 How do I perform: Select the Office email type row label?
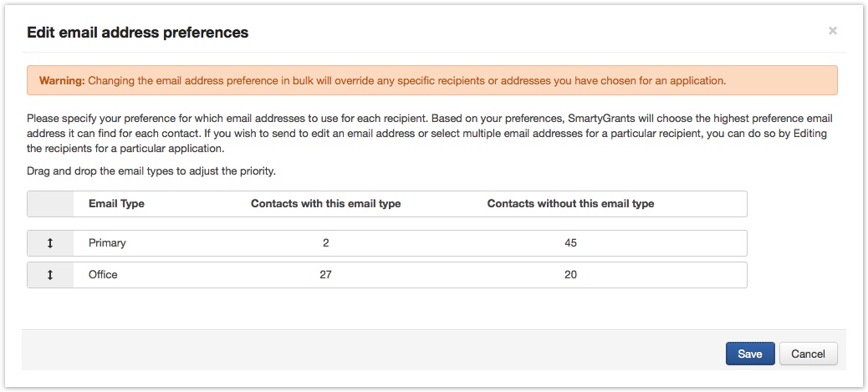(103, 275)
